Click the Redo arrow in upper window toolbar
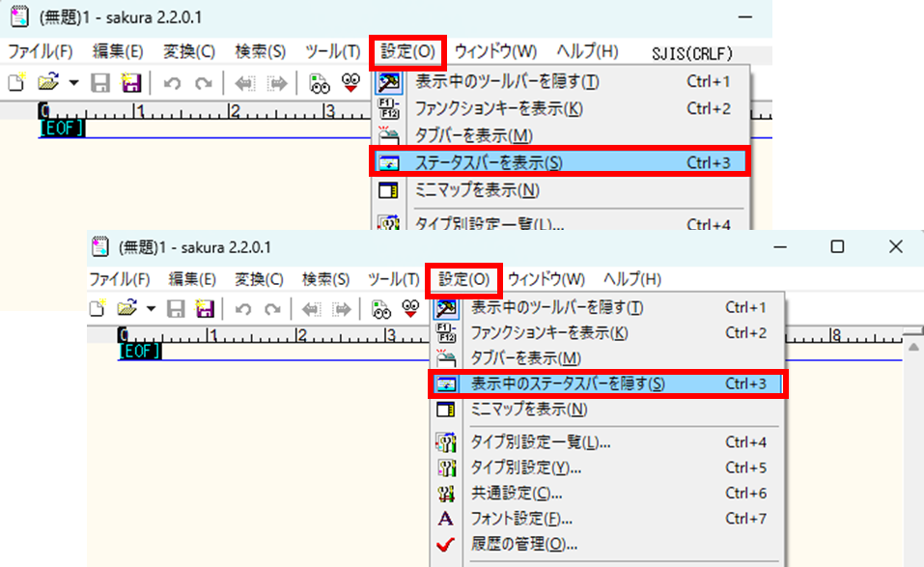Image resolution: width=924 pixels, height=567 pixels. (204, 84)
